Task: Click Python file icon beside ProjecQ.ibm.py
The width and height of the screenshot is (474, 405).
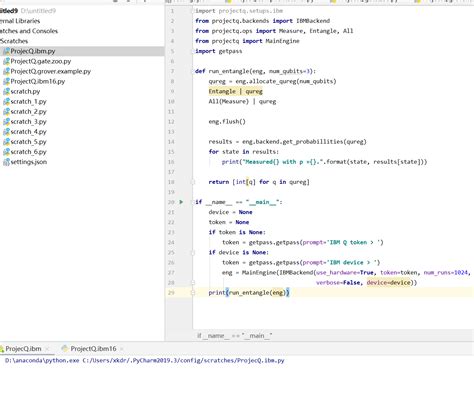Action: coord(6,51)
